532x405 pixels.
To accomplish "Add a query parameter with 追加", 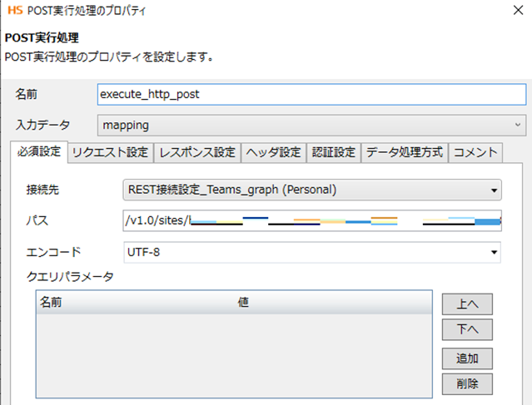I will 468,358.
